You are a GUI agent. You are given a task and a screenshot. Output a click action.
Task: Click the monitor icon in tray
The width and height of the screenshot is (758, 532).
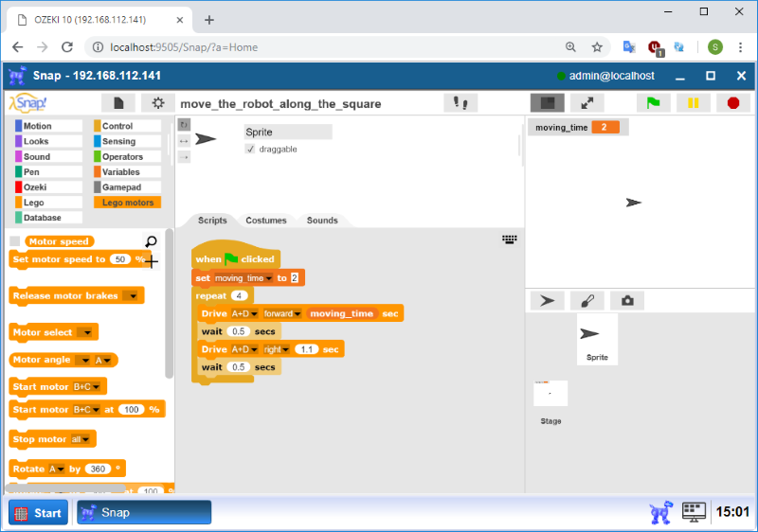[x=694, y=512]
